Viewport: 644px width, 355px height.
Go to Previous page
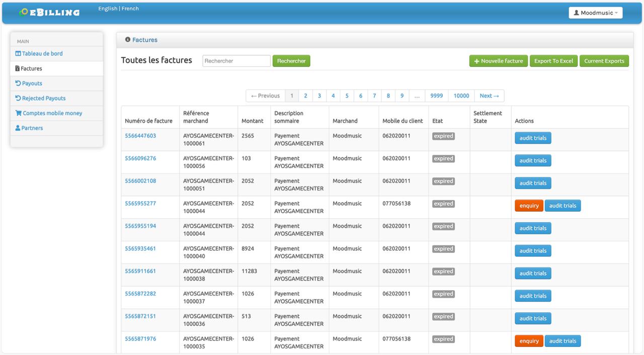(265, 96)
